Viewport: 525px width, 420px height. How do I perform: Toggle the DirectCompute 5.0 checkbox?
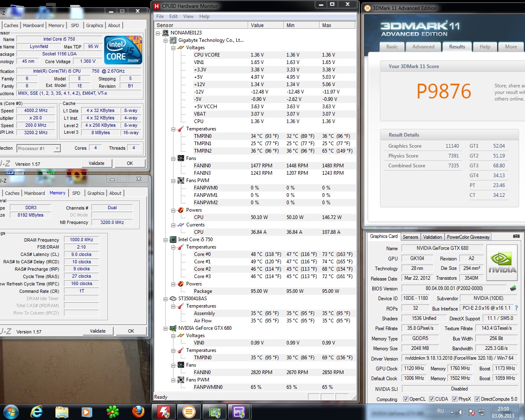pyautogui.click(x=477, y=399)
